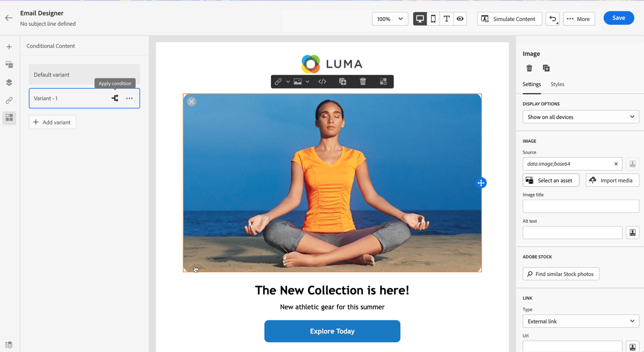
Task: Save the email design
Action: (x=618, y=17)
